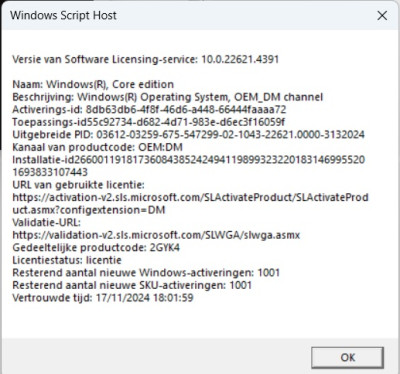Screen dimensions: 400x374
Task: Click the Licentiestatus: licentie line
Action: tap(67, 260)
